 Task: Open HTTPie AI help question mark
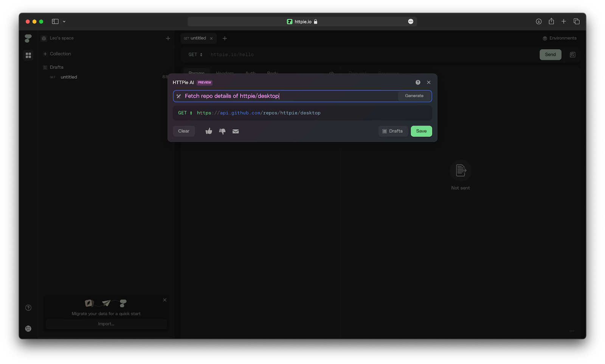pyautogui.click(x=418, y=82)
